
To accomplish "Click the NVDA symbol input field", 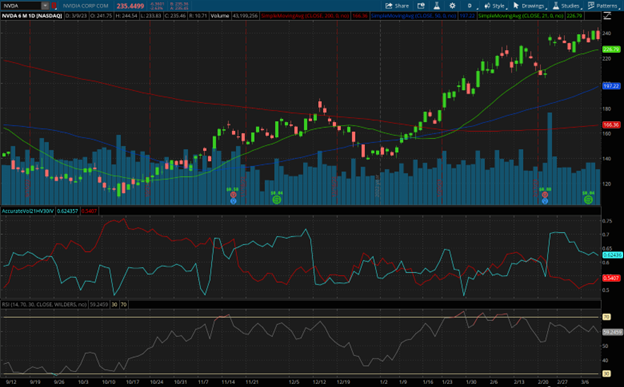I will tap(21, 6).
